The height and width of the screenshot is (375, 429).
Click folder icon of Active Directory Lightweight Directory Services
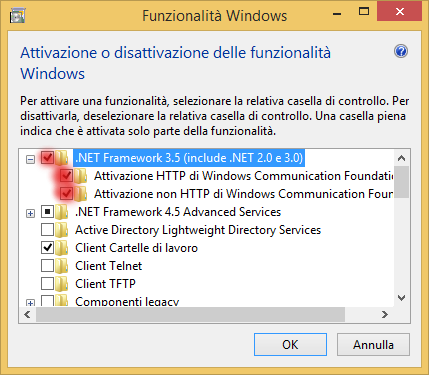[x=61, y=230]
